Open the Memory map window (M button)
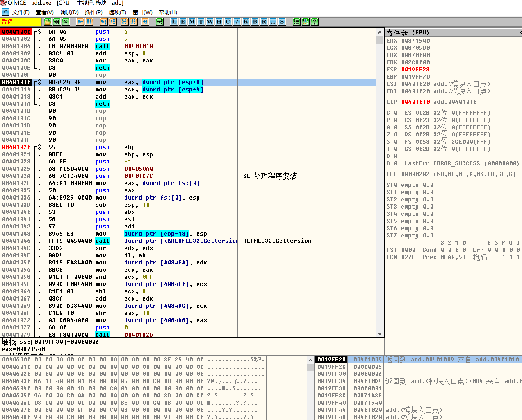 click(x=192, y=22)
